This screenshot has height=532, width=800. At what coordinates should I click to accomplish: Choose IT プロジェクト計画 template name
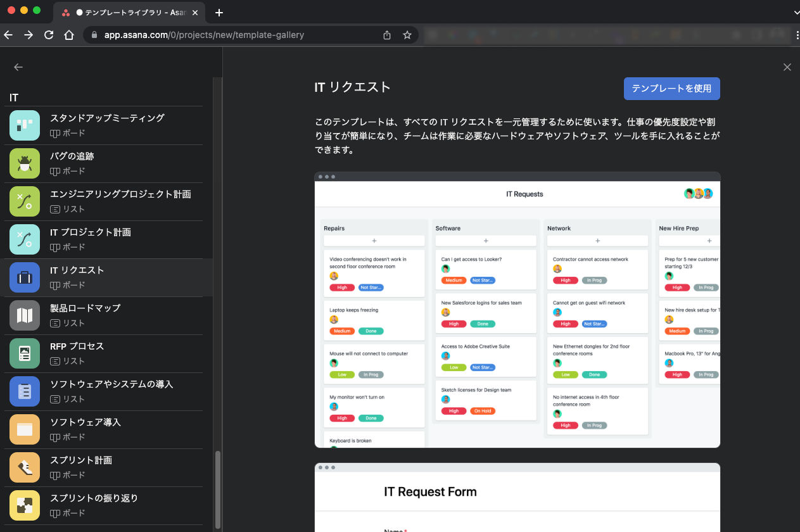click(x=91, y=232)
